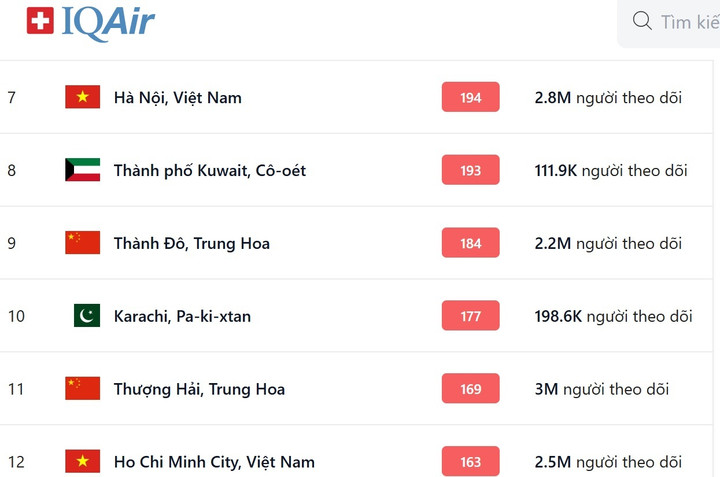Viewport: 720px width, 477px height.
Task: Click the Vietnam flag beside Hà Nội
Action: point(82,97)
